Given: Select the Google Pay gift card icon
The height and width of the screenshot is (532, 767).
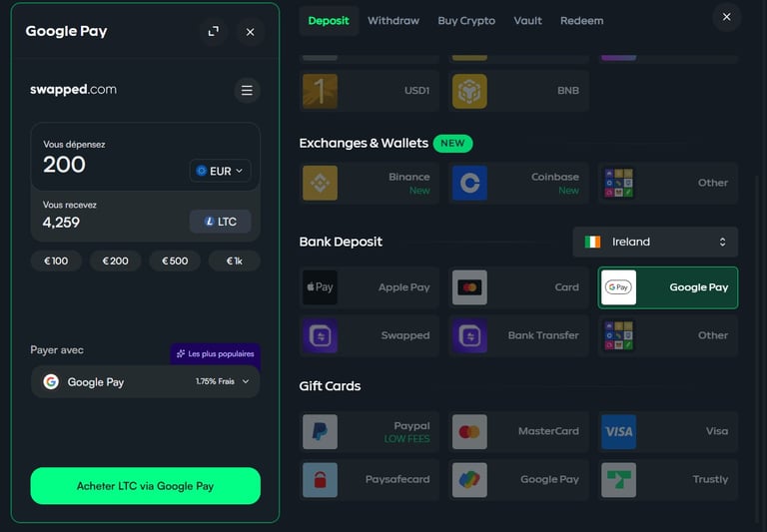Looking at the screenshot, I should click(469, 480).
